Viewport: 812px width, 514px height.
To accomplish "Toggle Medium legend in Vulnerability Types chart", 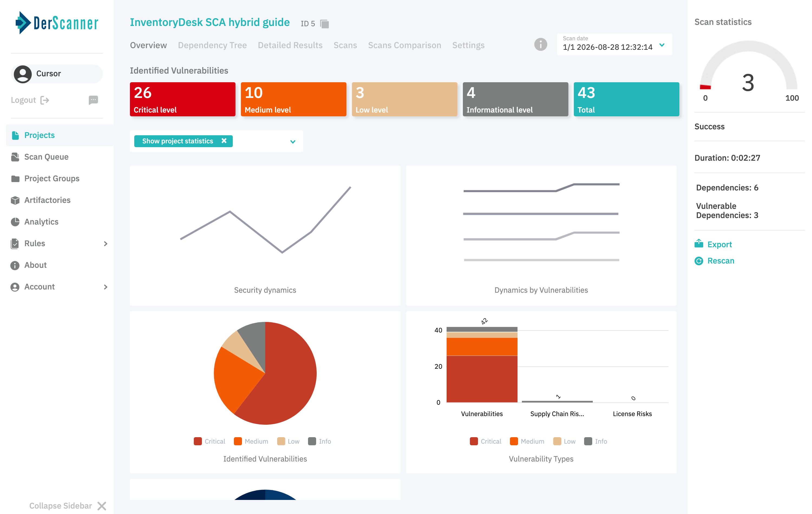I will pyautogui.click(x=527, y=441).
